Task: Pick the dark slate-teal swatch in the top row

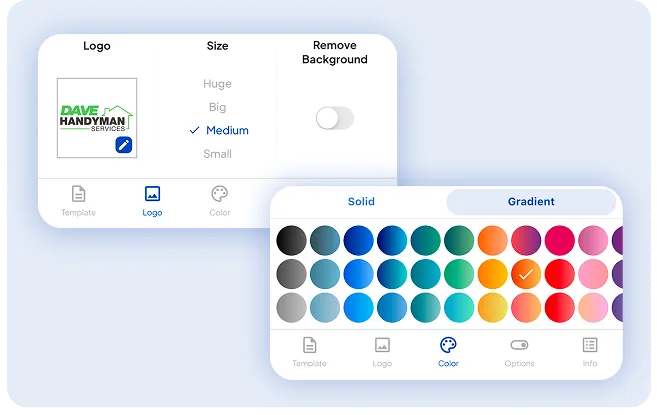Action: pyautogui.click(x=325, y=241)
